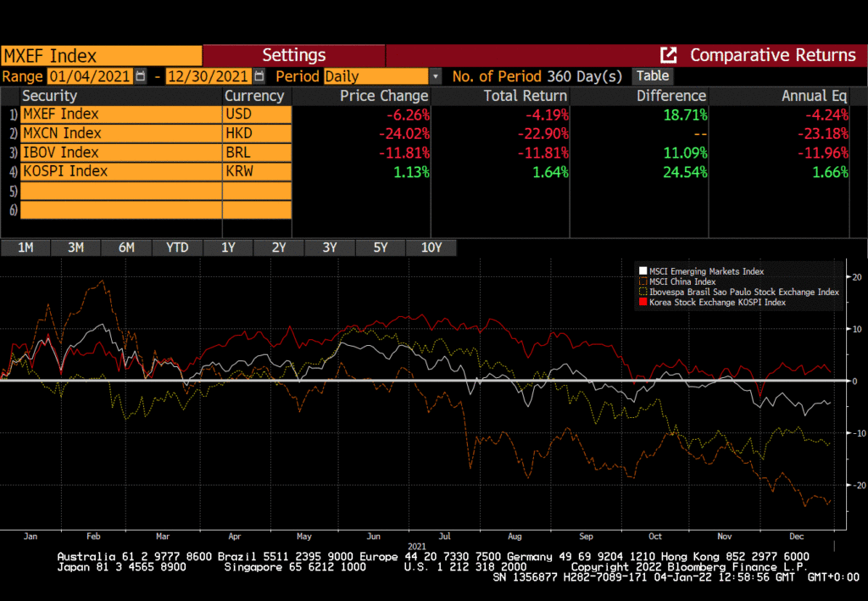Click KOSPI annual eq value 1.66%
The image size is (868, 601).
click(x=831, y=172)
